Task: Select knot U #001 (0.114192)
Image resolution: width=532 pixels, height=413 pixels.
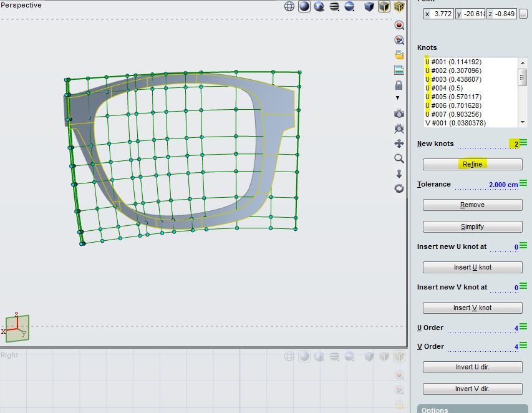Action: [x=453, y=62]
